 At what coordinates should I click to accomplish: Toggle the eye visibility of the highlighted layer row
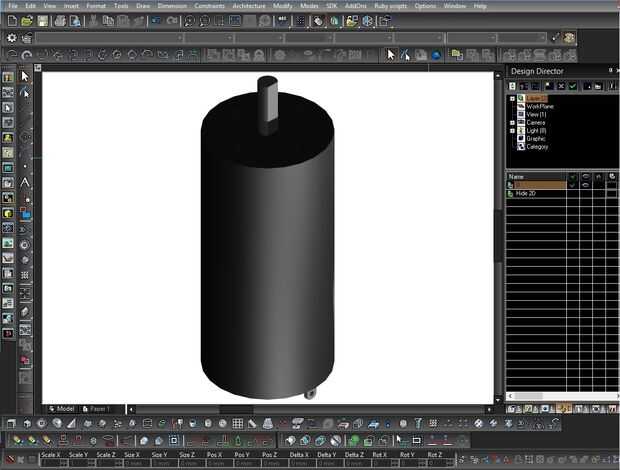pos(585,185)
